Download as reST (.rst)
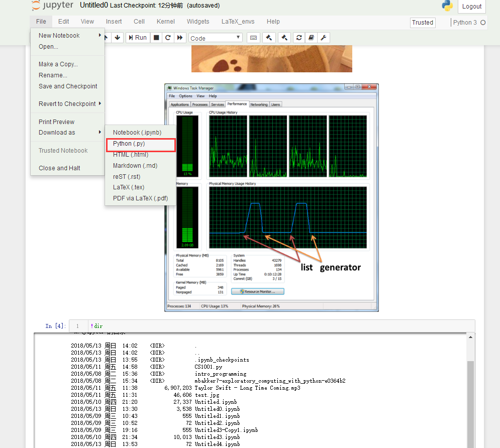The height and width of the screenshot is (448, 500). click(140, 176)
